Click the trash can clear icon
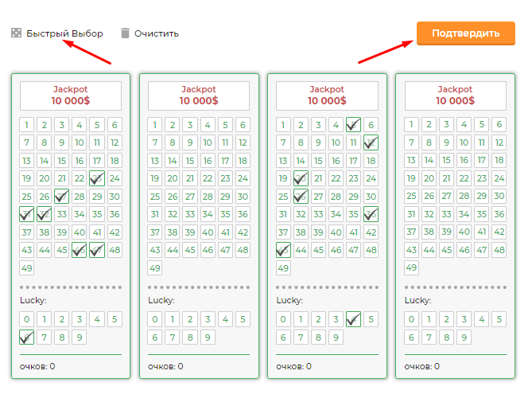 pos(125,33)
